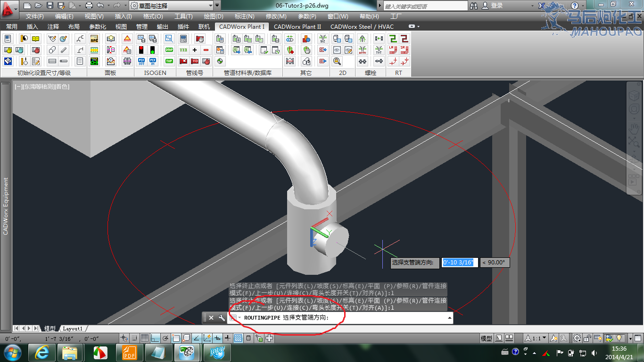Image resolution: width=644 pixels, height=362 pixels.
Task: Open the 修改(M) menu
Action: tap(276, 16)
